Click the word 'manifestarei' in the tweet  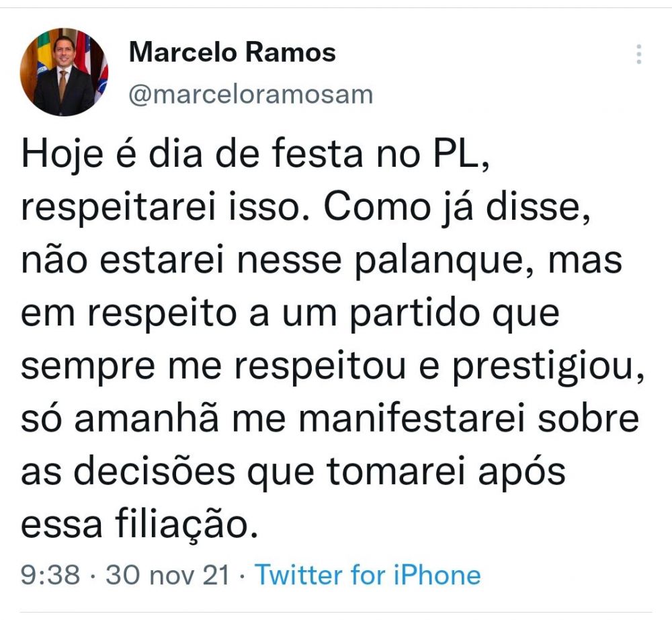click(x=411, y=418)
